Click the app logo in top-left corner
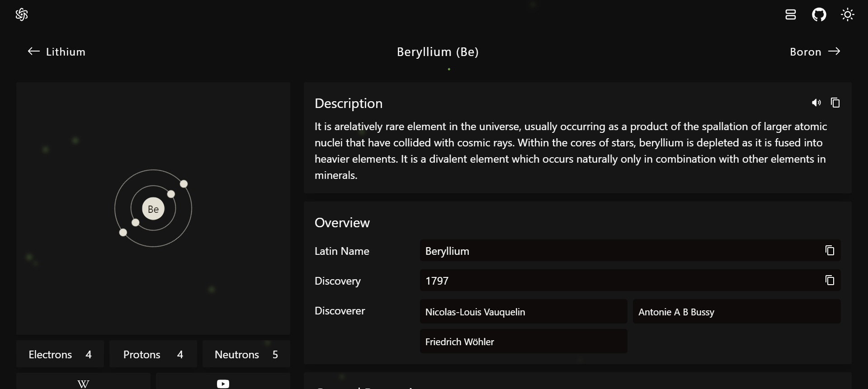This screenshot has height=389, width=868. [x=22, y=15]
